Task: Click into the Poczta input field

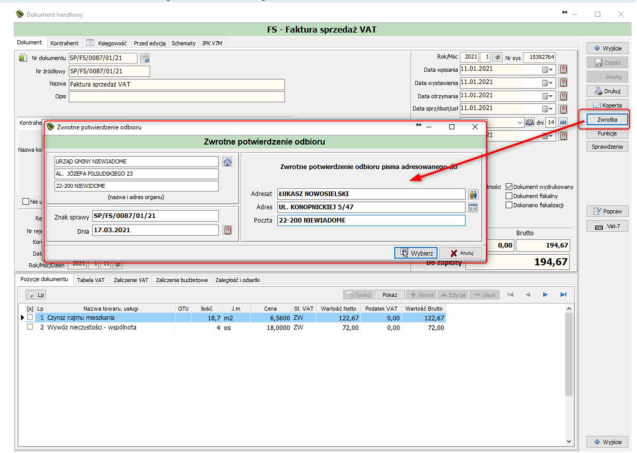Action: (x=371, y=221)
